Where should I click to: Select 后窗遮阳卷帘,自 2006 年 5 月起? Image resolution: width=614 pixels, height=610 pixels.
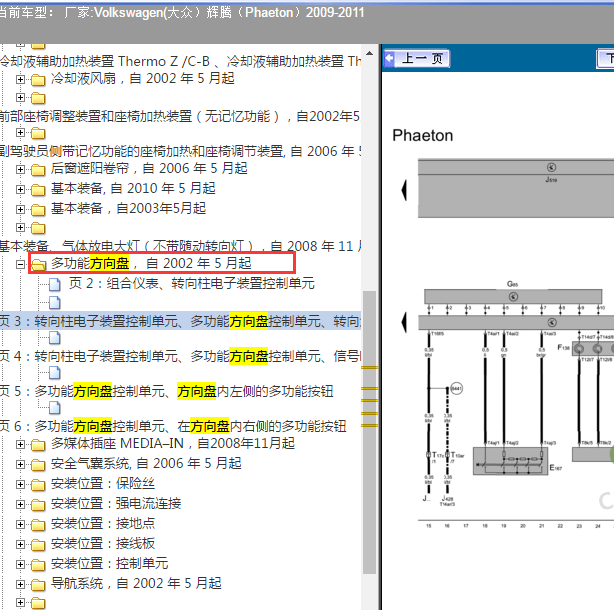[149, 168]
